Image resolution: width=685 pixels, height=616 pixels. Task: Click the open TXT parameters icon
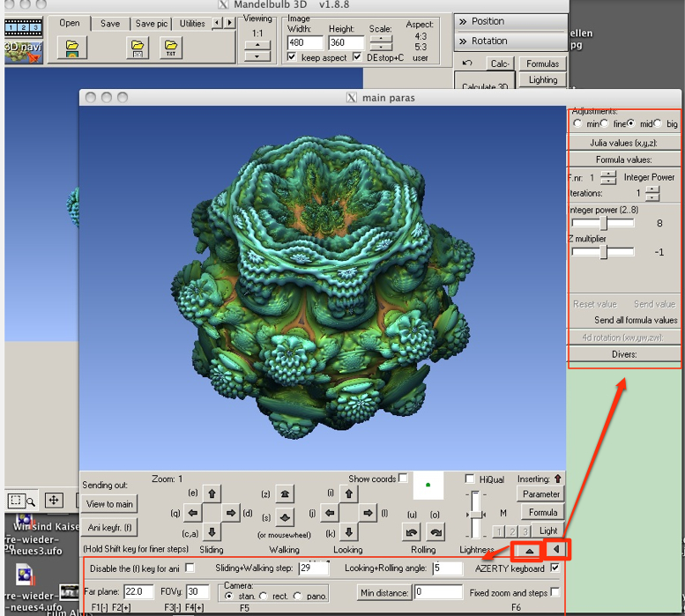[171, 48]
